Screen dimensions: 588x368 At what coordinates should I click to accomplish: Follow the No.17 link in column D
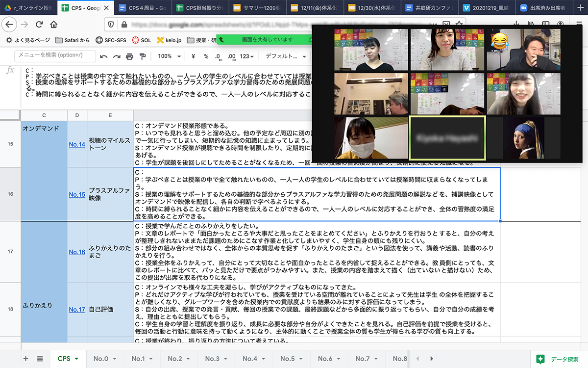tap(77, 310)
